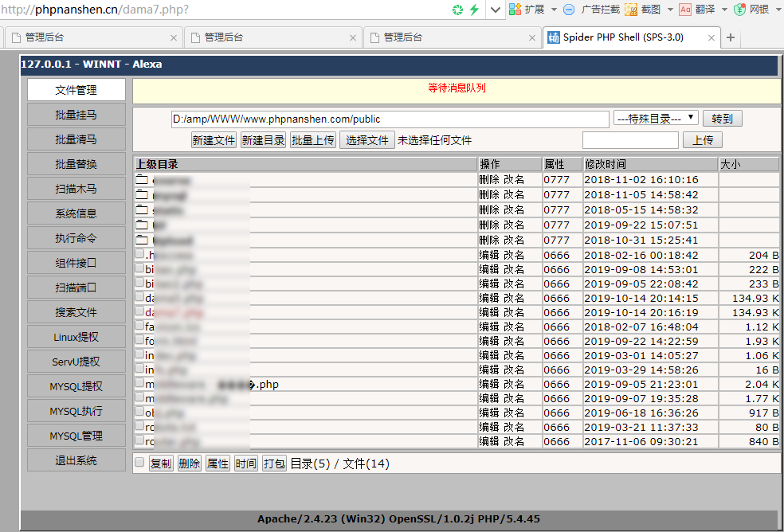784x532 pixels.
Task: Toggle the select-all checkbox beside 复制
Action: coord(139,463)
